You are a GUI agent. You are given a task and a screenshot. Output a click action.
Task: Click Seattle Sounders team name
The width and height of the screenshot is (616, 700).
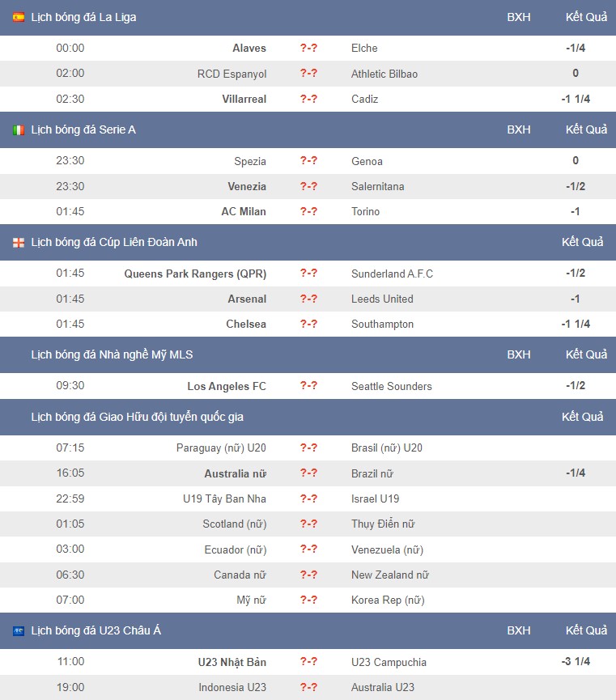coord(391,386)
